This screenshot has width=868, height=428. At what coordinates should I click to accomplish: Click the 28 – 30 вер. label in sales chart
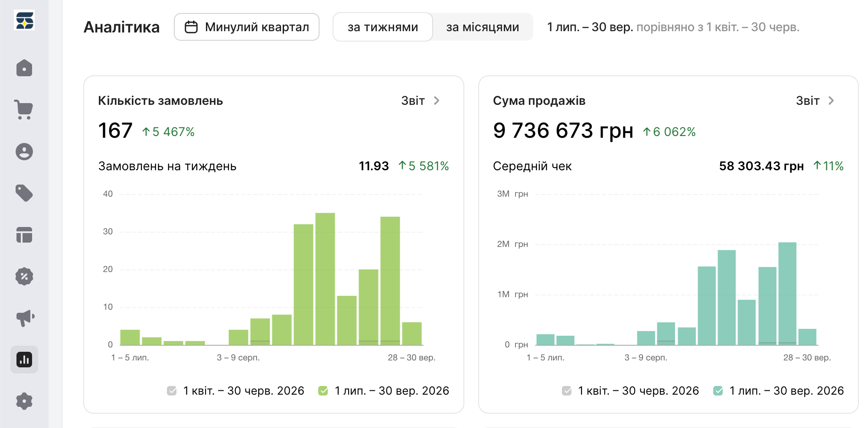807,357
